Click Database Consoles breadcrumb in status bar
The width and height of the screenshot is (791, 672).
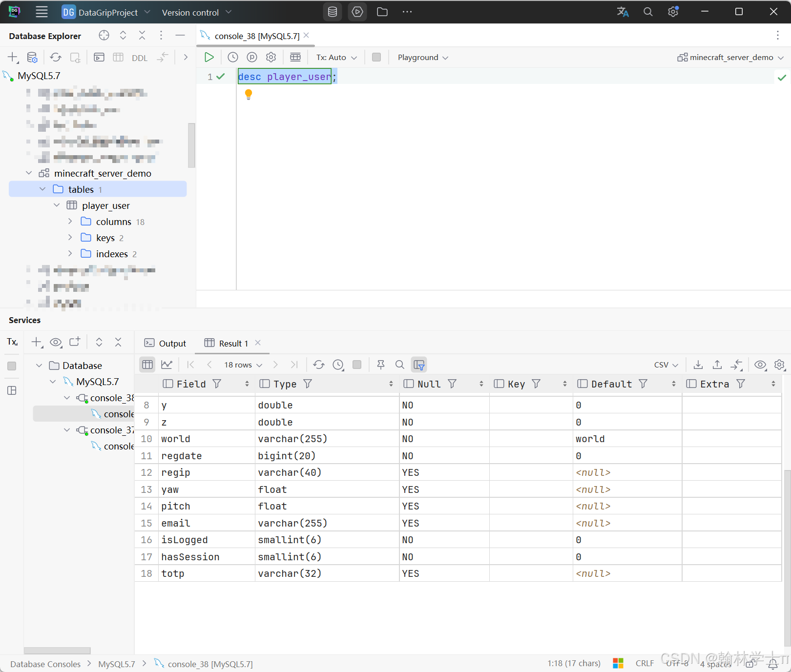click(45, 664)
